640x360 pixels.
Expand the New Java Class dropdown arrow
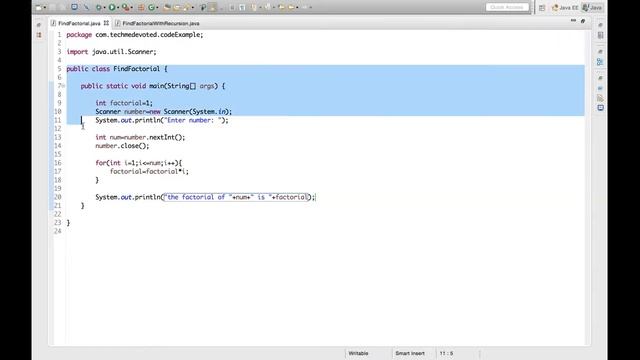[x=158, y=7]
